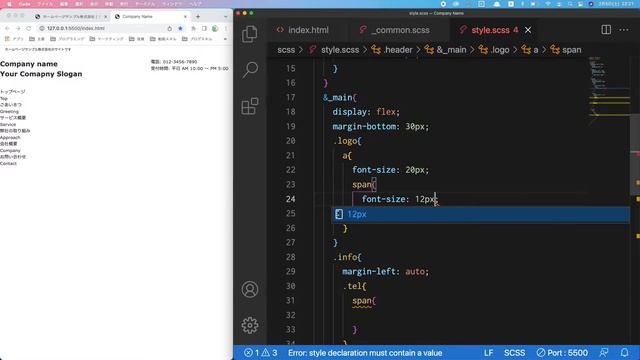
Task: Open the Explorer view in VS Code
Action: point(249,34)
